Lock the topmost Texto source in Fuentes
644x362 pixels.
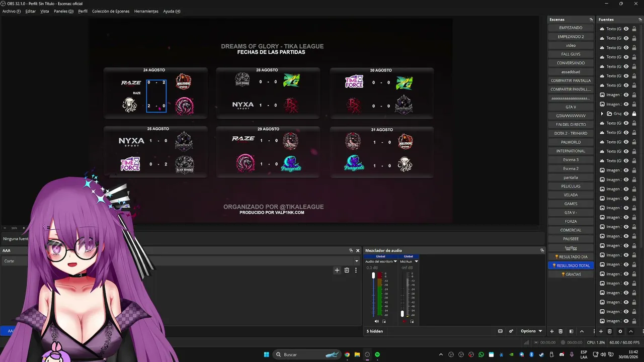(634, 29)
